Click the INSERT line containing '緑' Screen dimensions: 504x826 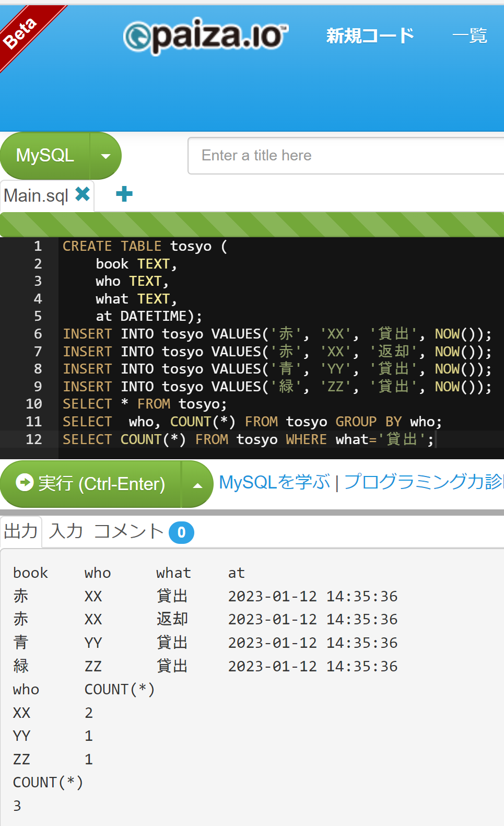(277, 387)
